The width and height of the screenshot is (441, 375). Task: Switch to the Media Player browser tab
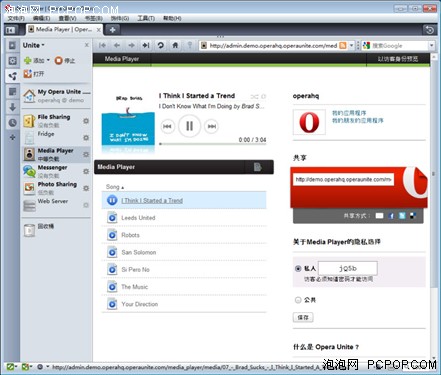click(x=64, y=30)
